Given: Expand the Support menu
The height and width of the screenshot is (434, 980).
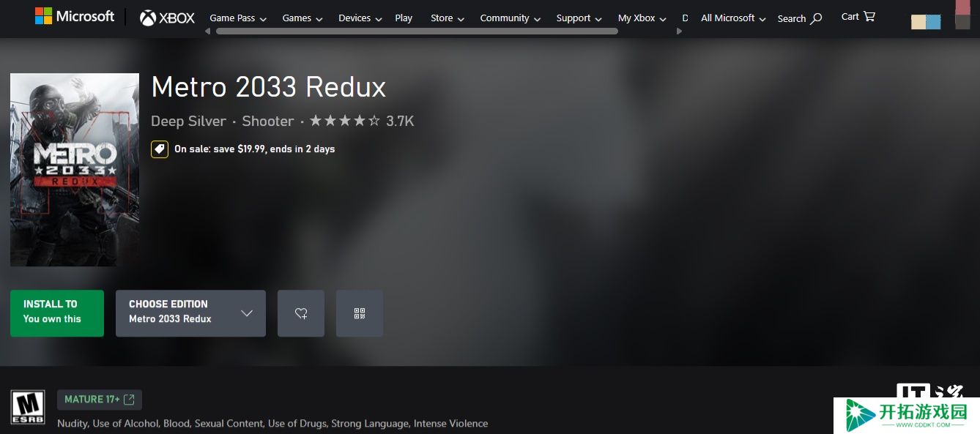Looking at the screenshot, I should tap(579, 18).
